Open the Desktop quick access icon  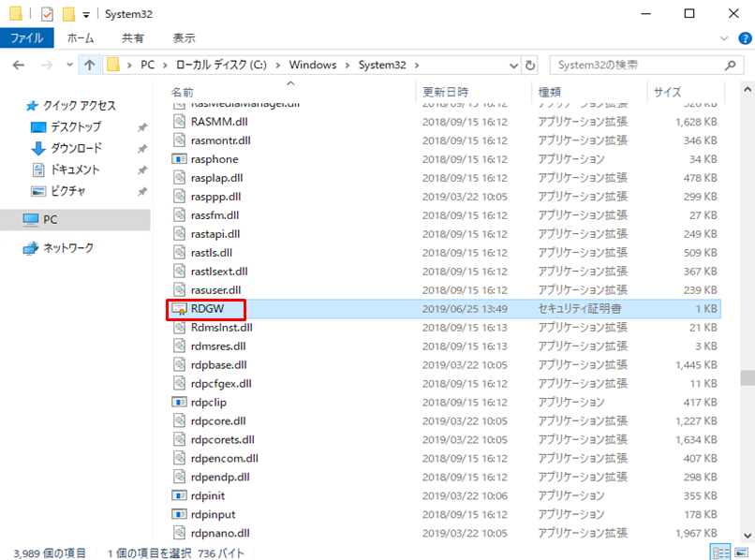pos(38,127)
